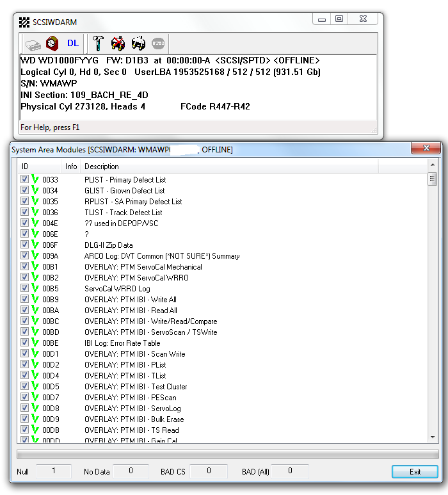Click green status mark of module 006F
Viewport: 448px width, 495px height.
point(35,245)
